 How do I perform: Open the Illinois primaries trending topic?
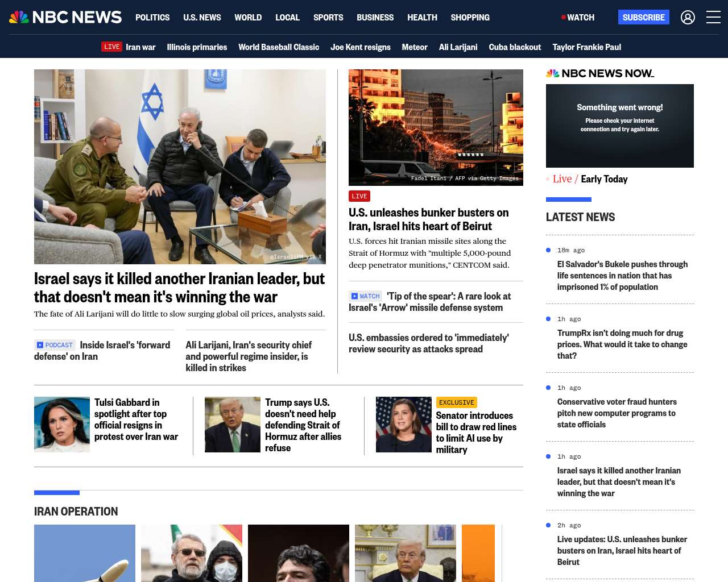(x=197, y=47)
